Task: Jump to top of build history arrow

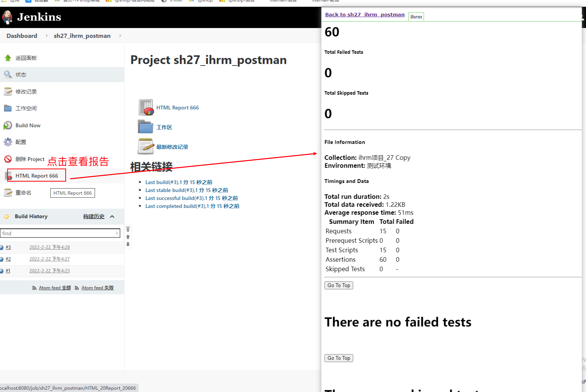Action: [x=128, y=229]
